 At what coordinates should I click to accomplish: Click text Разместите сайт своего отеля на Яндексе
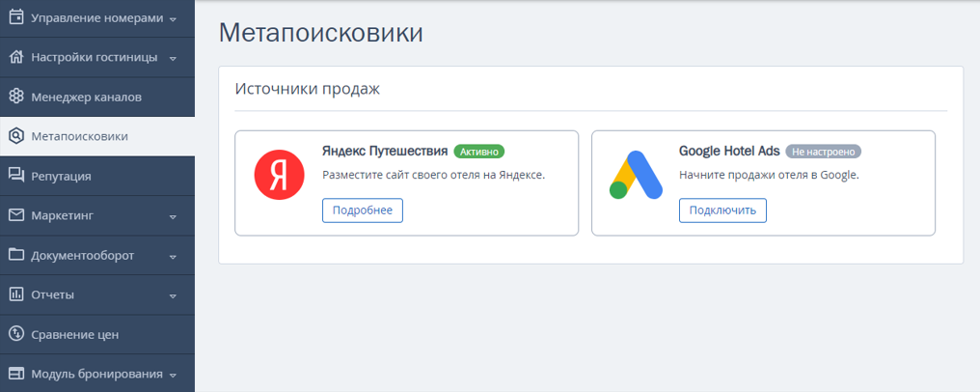[434, 175]
